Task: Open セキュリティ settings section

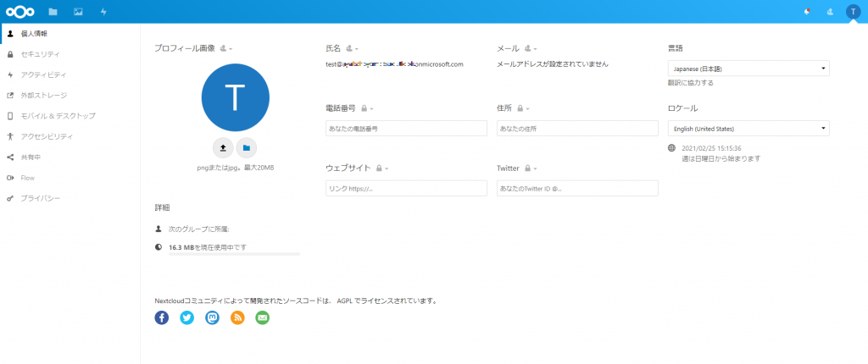Action: click(x=70, y=54)
